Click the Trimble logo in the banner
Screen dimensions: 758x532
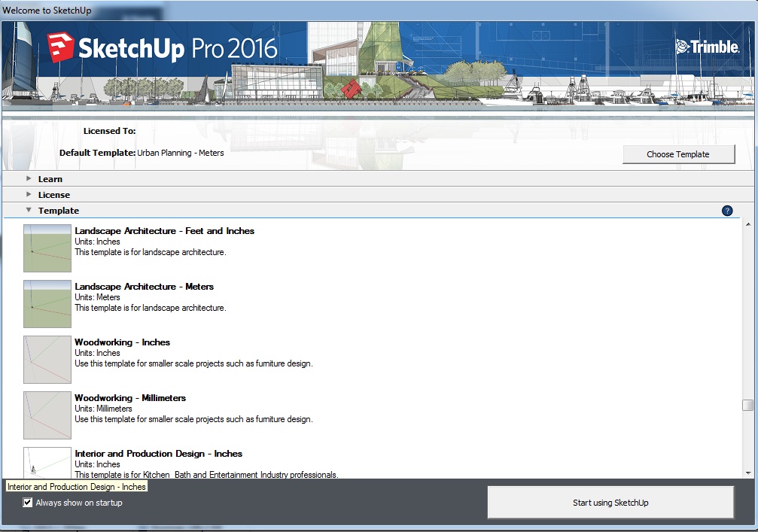[708, 47]
